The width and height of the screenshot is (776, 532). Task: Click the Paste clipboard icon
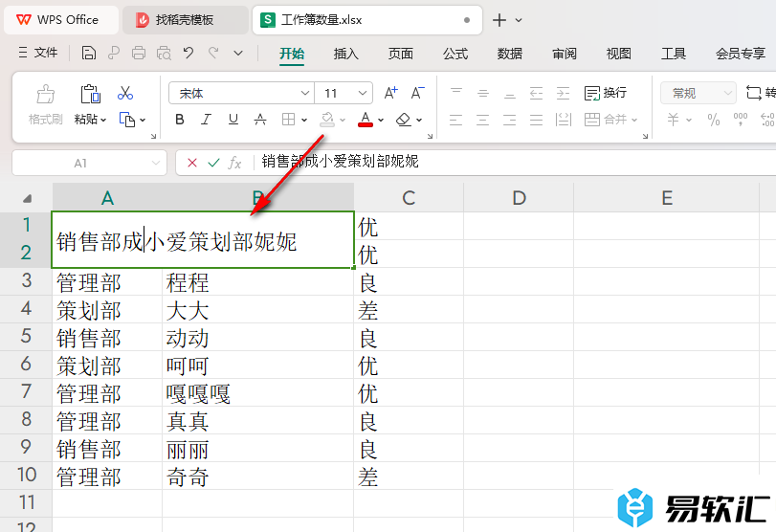[x=90, y=94]
